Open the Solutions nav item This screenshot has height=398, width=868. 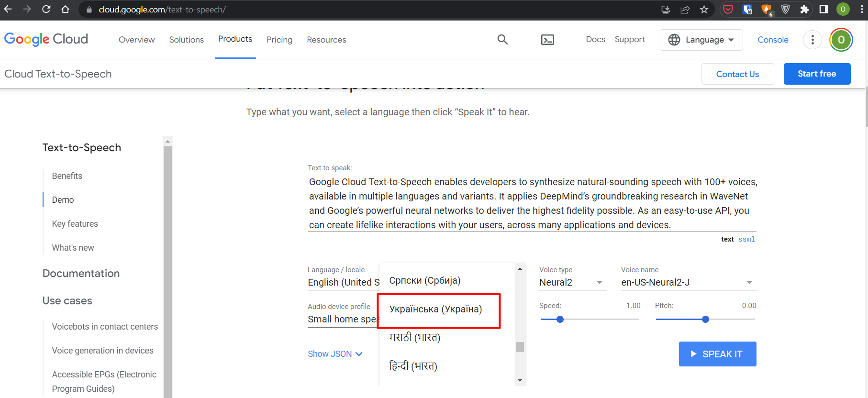point(187,40)
